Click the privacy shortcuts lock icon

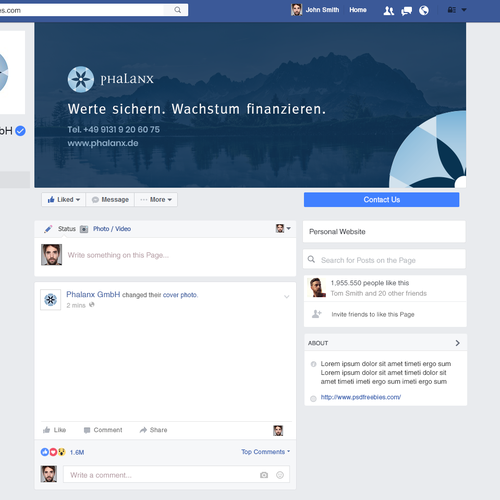pyautogui.click(x=451, y=10)
